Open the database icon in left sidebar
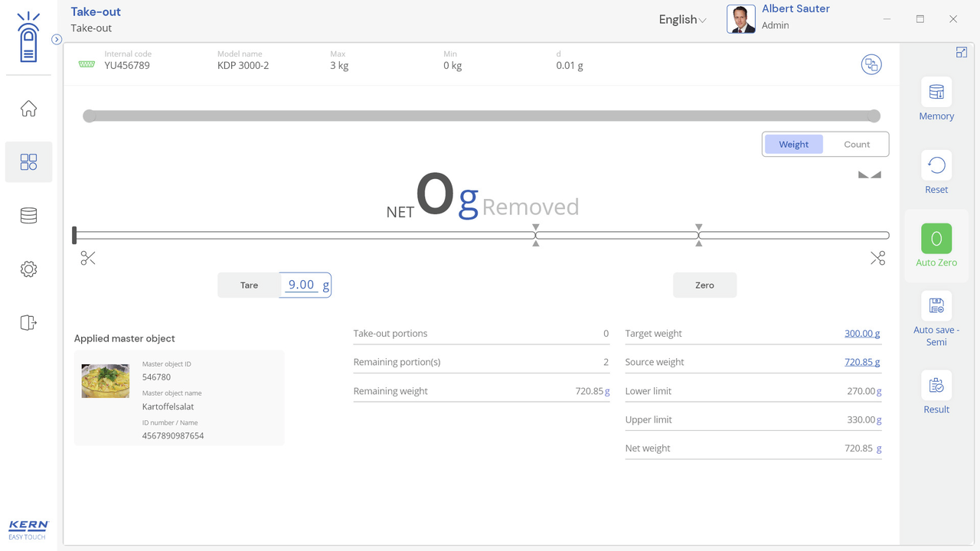This screenshot has width=980, height=551. point(28,216)
